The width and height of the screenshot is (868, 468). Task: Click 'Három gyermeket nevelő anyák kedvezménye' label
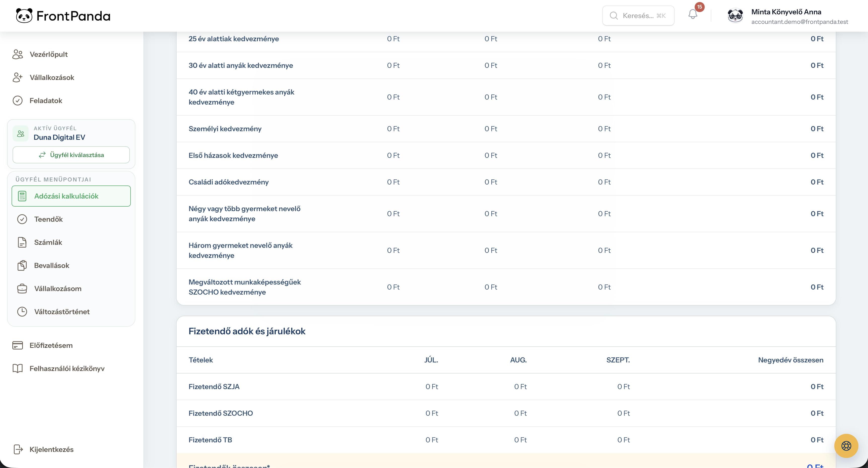pos(240,250)
